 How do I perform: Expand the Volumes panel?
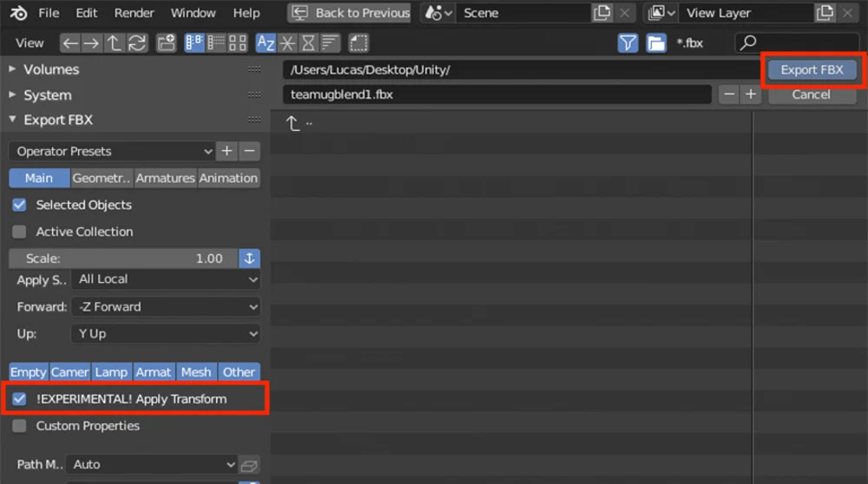(12, 69)
